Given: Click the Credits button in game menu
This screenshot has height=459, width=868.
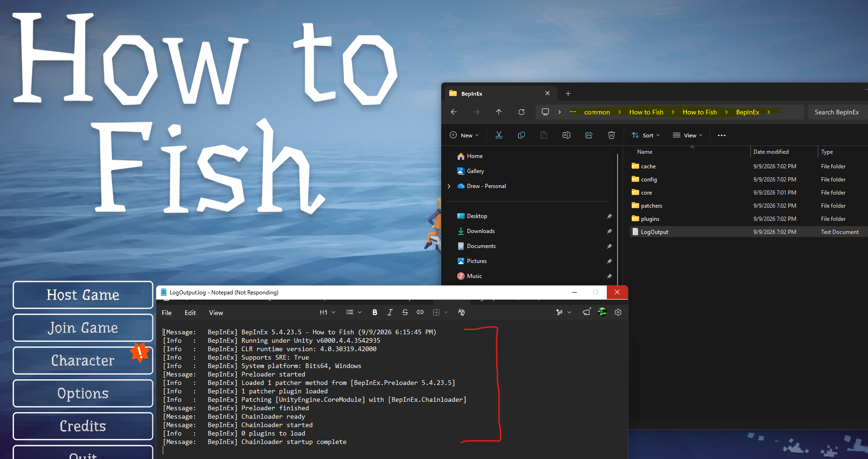Looking at the screenshot, I should [x=83, y=426].
